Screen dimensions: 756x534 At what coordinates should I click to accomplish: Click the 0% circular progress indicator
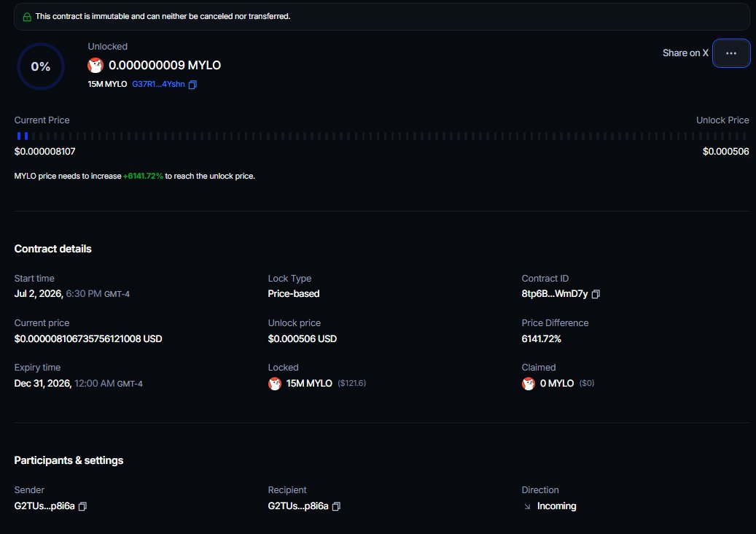tap(41, 66)
